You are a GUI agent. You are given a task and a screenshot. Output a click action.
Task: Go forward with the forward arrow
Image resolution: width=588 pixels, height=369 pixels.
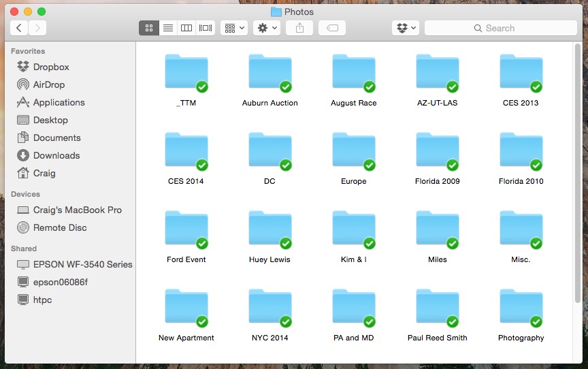pos(37,28)
